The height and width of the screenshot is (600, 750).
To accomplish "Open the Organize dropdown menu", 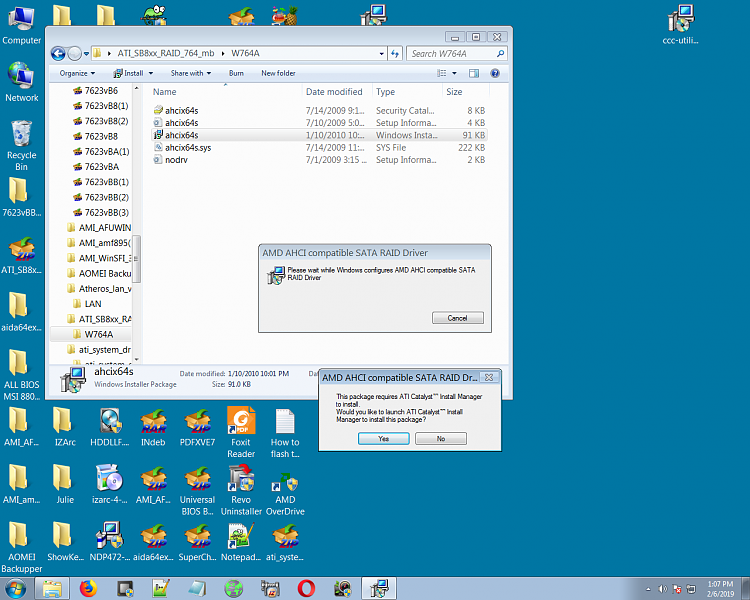I will 77,73.
